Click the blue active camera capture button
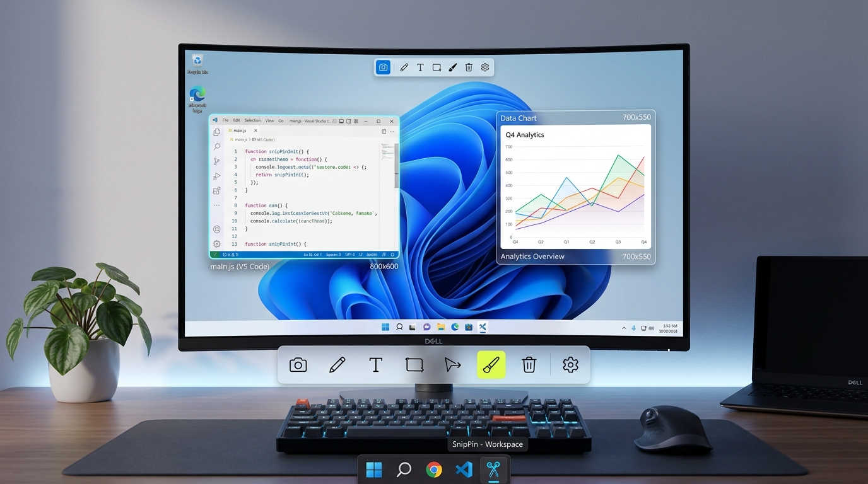868x484 pixels. 383,67
